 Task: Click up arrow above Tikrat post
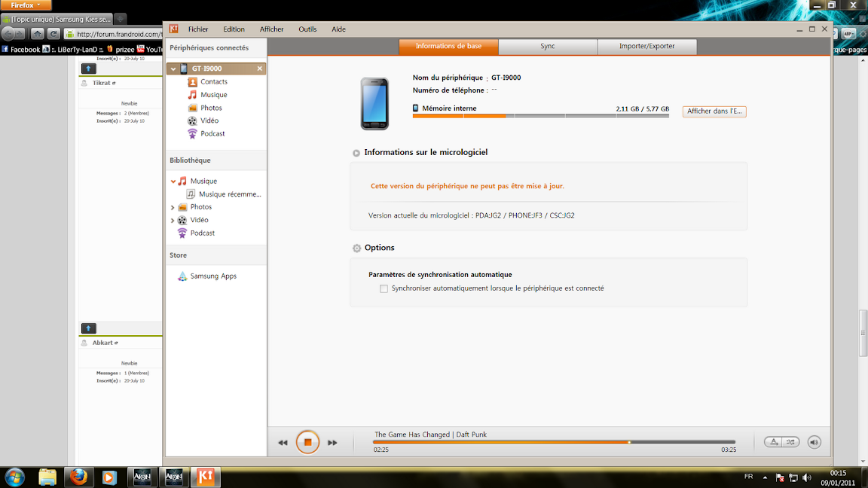click(89, 69)
